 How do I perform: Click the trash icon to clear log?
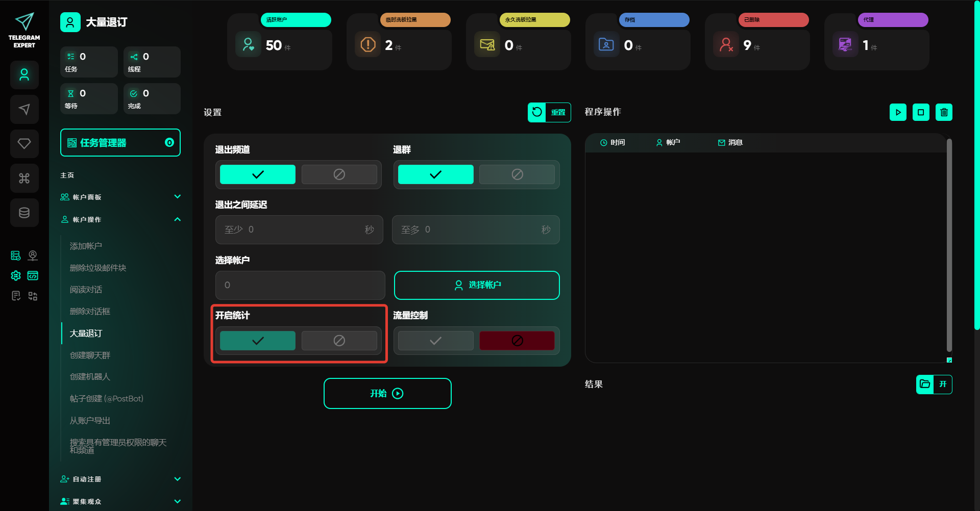coord(944,112)
